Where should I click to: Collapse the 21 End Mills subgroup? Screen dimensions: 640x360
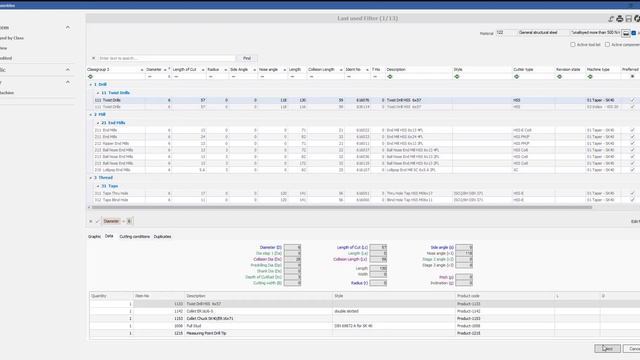[x=98, y=123]
